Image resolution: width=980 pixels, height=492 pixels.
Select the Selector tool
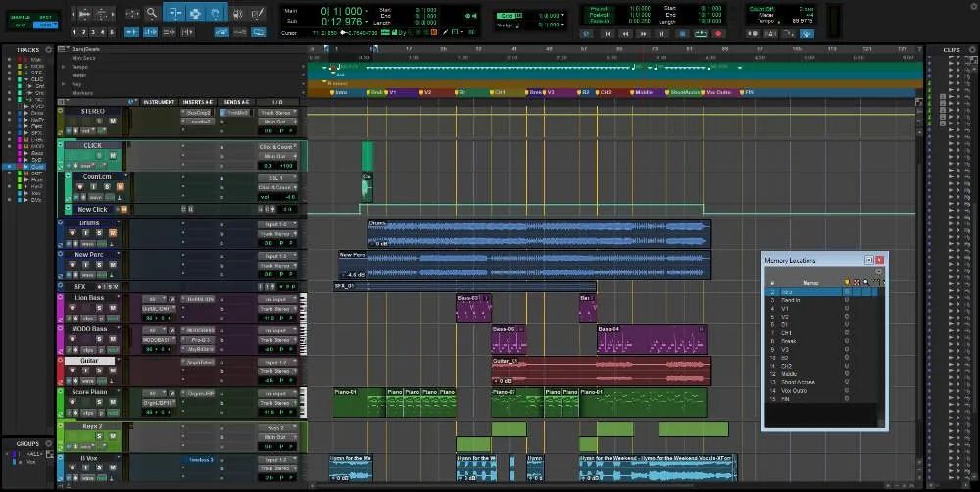[194, 13]
